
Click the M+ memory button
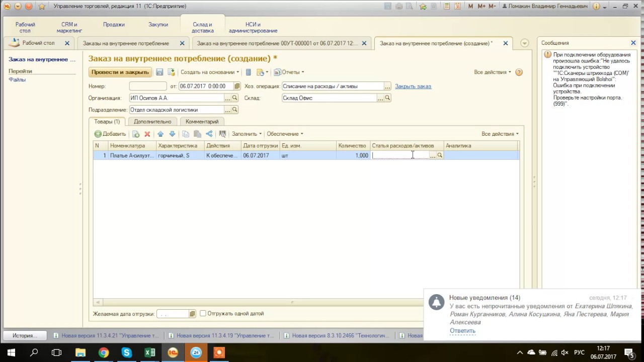[x=481, y=6]
